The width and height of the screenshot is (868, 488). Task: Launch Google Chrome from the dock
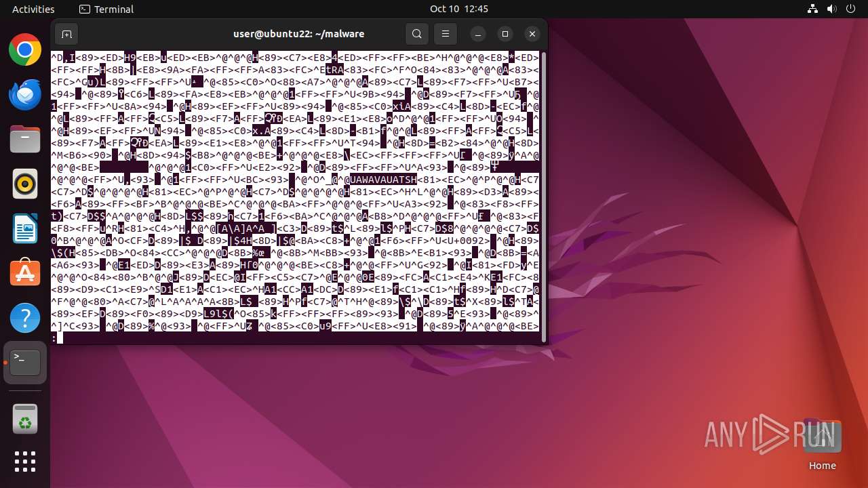click(x=25, y=49)
